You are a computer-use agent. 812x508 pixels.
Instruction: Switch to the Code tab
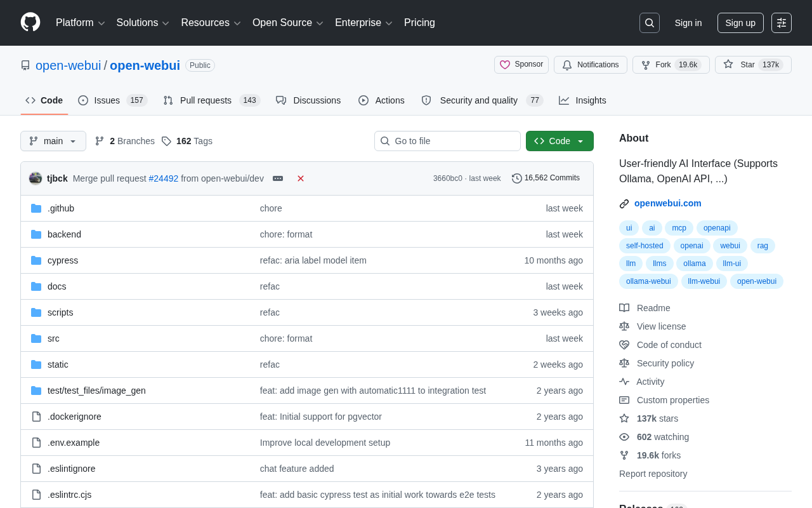[44, 100]
